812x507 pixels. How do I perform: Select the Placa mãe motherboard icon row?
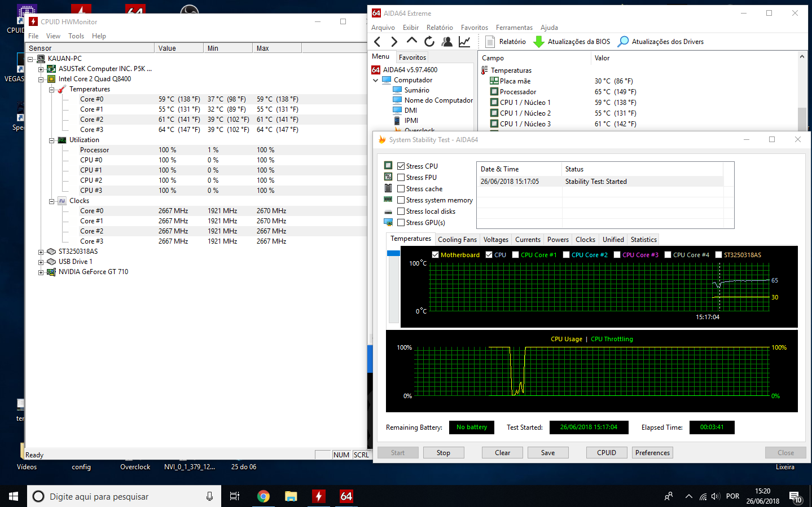494,81
